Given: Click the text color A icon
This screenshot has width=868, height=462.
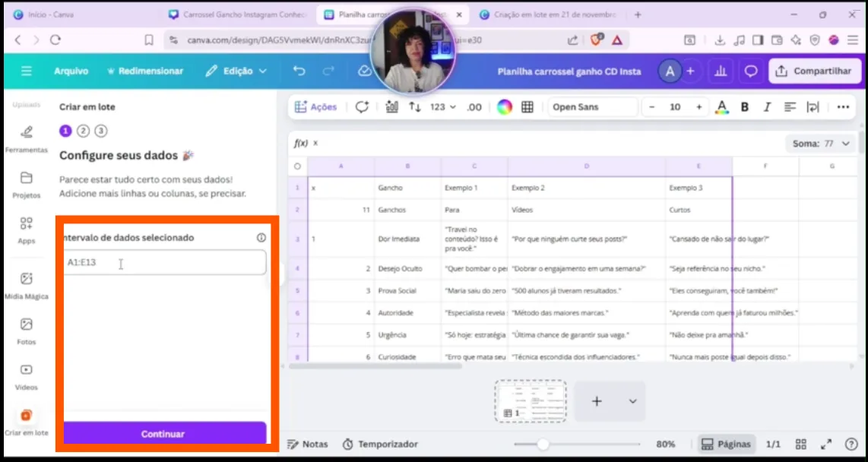Looking at the screenshot, I should [722, 107].
